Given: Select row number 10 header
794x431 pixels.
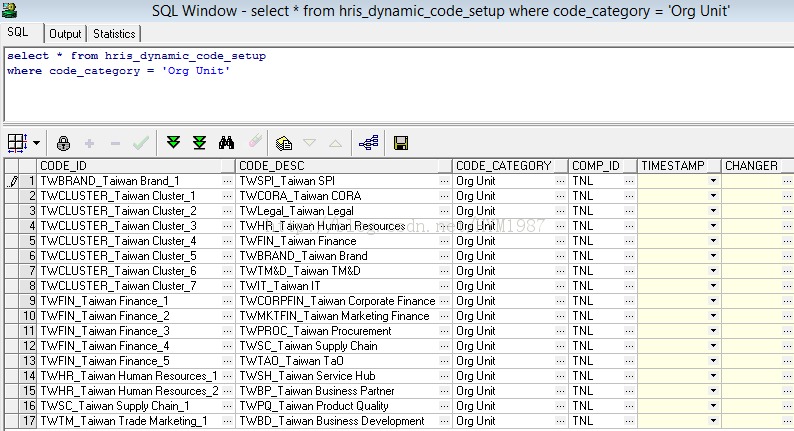Looking at the screenshot, I should click(x=29, y=316).
